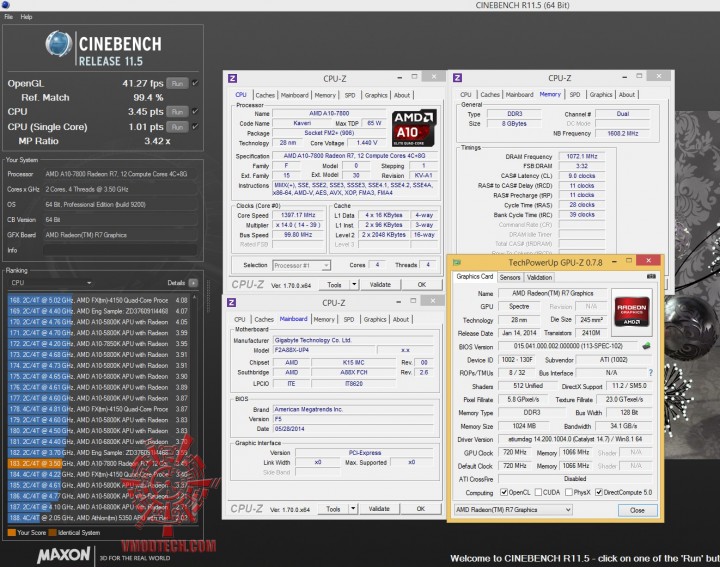The image size is (720, 567).
Task: Select ranking row 188 AMD Athlon 5350
Action: tap(98, 518)
